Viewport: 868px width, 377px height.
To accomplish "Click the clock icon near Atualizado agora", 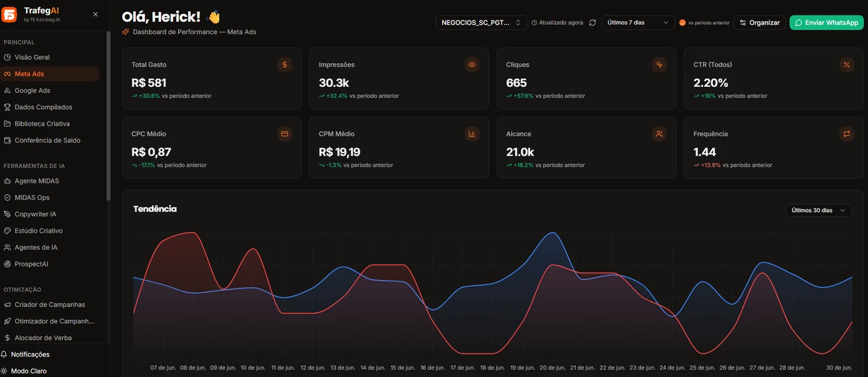I will [534, 22].
